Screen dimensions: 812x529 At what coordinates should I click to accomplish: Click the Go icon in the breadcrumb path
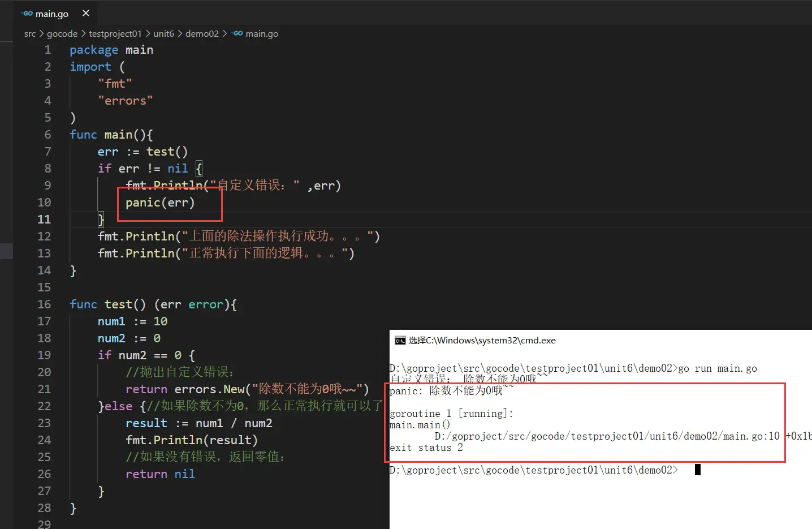click(x=238, y=33)
